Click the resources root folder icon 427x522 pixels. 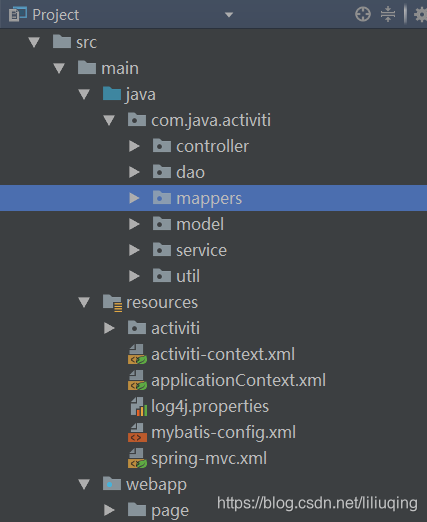click(113, 303)
